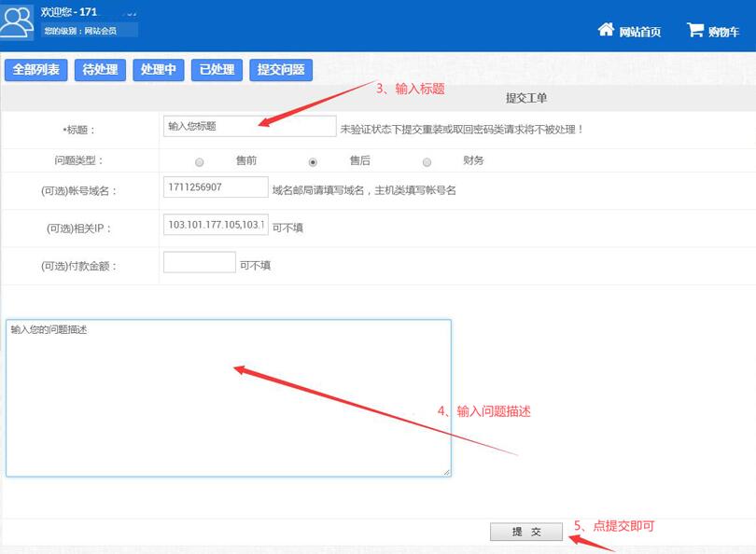
Task: Select the 售前 radio button
Action: pyautogui.click(x=200, y=161)
